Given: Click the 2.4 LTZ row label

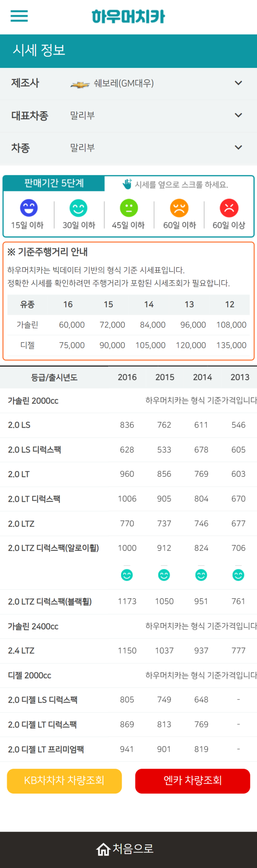Looking at the screenshot, I should pyautogui.click(x=21, y=651).
